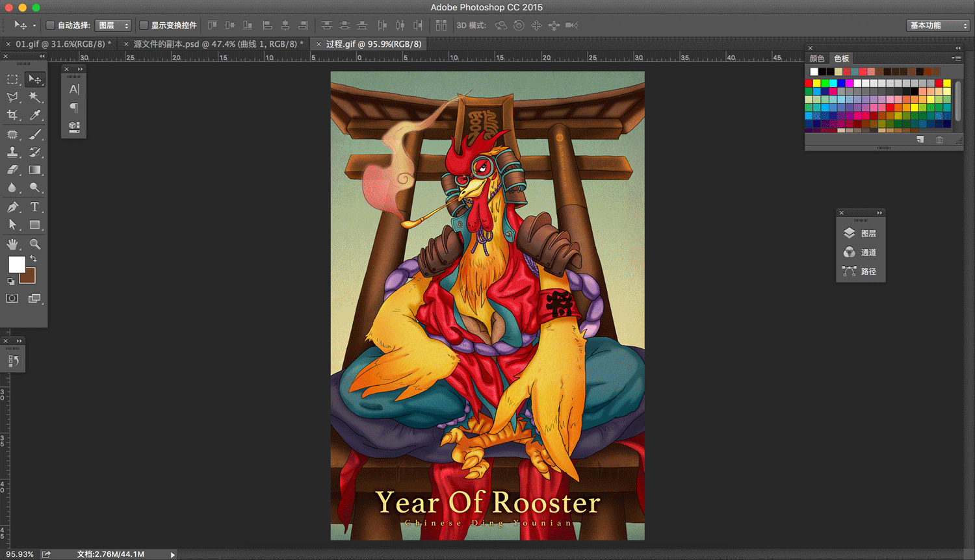Image resolution: width=975 pixels, height=560 pixels.
Task: Select the Pen tool
Action: click(x=12, y=207)
